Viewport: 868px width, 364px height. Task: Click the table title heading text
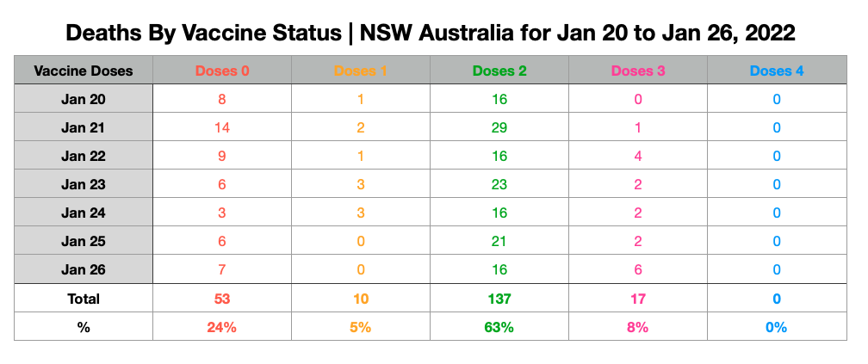pyautogui.click(x=431, y=34)
